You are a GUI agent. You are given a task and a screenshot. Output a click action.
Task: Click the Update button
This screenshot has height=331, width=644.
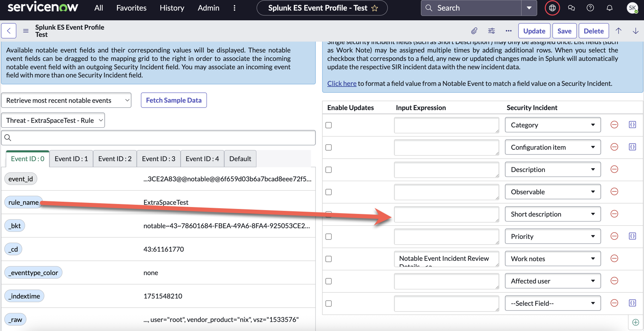(x=534, y=31)
